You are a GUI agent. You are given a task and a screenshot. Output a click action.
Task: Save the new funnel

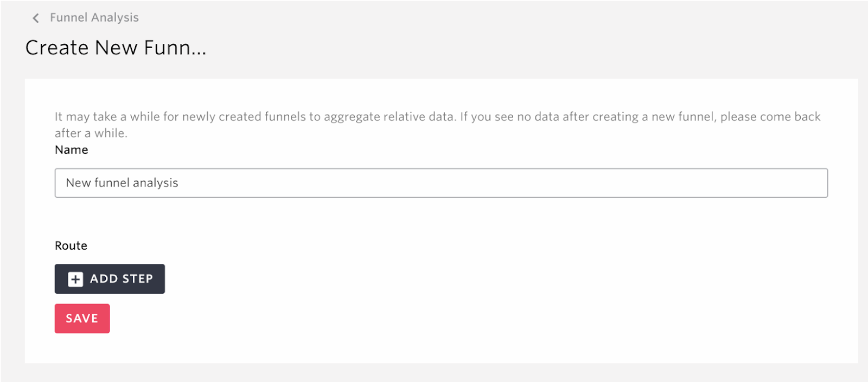point(82,319)
